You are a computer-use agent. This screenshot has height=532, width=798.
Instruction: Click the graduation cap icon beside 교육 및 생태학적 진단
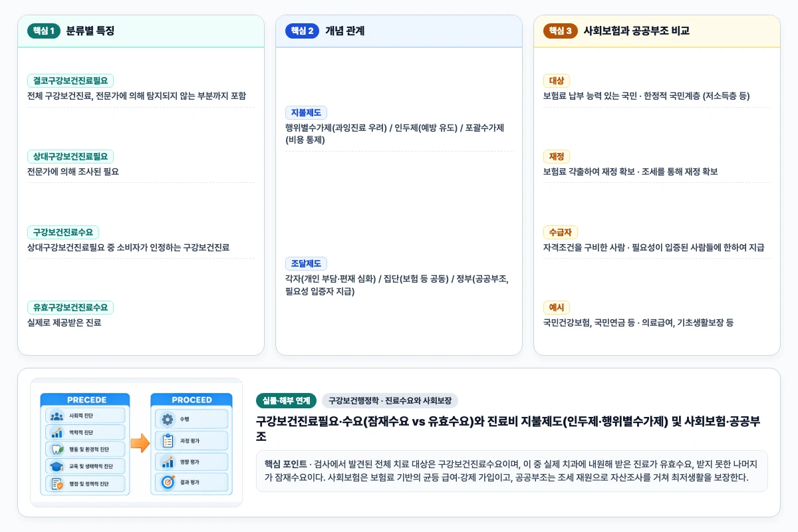[57, 467]
